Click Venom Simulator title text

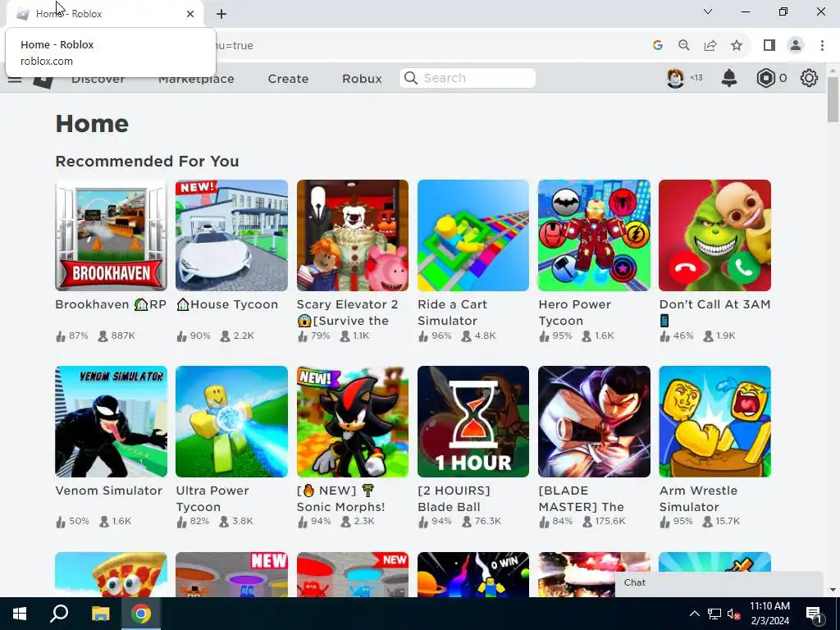pos(109,491)
